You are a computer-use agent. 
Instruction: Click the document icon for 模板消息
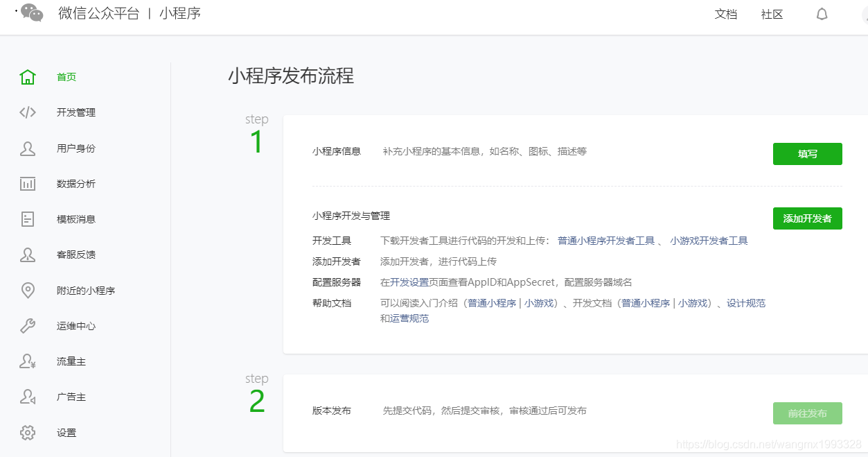pyautogui.click(x=28, y=219)
